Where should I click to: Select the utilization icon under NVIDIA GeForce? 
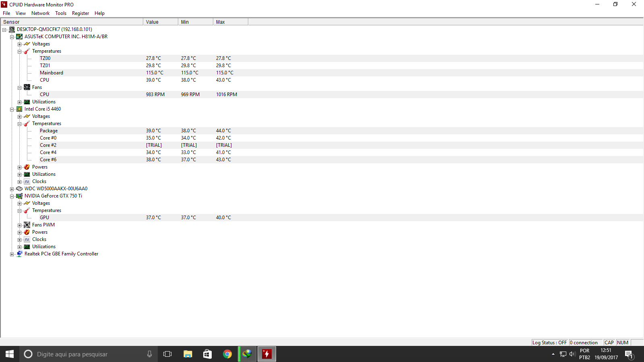click(x=27, y=247)
